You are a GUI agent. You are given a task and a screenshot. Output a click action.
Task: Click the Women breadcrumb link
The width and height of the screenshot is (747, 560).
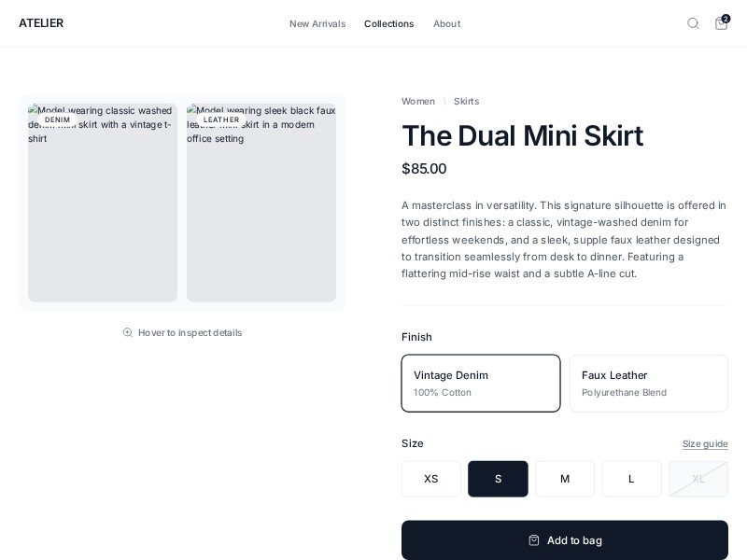pos(418,101)
